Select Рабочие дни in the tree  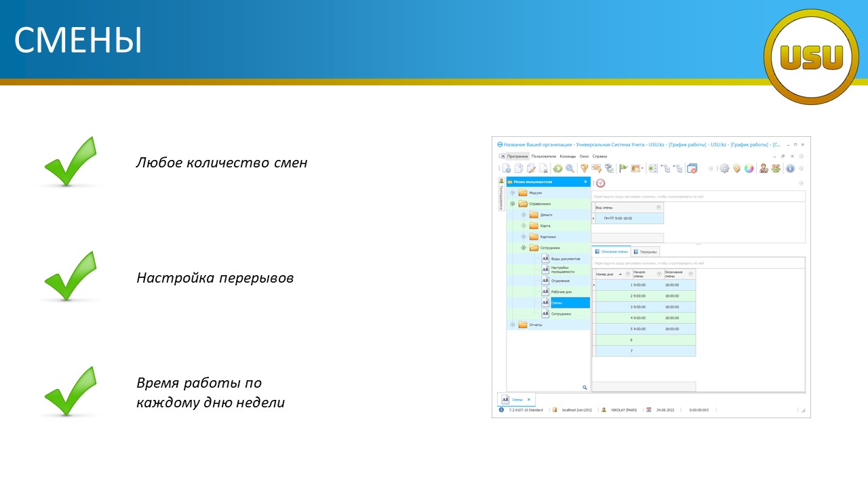559,291
